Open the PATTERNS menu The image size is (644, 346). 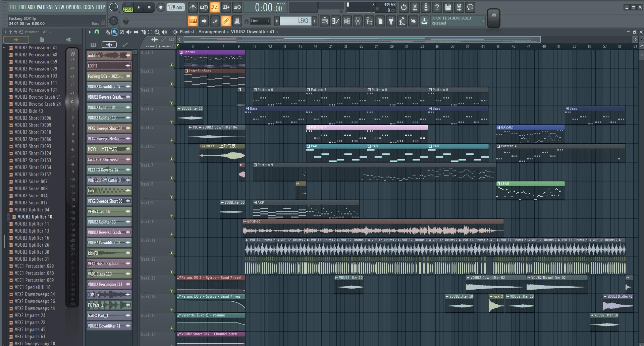click(45, 7)
